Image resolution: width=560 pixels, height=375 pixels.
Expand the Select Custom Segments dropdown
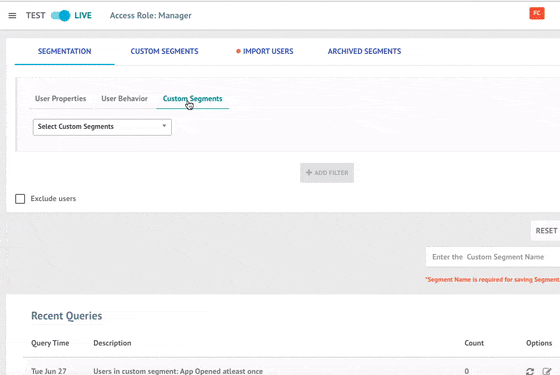(102, 127)
